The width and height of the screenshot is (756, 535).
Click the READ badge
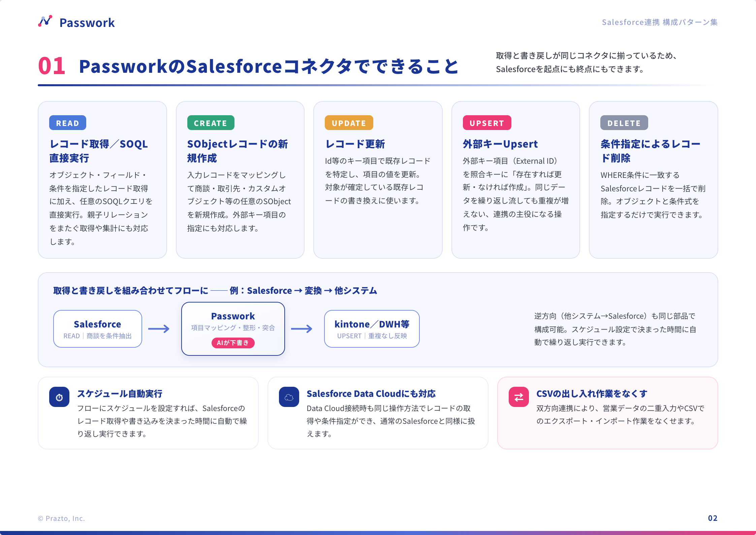coord(68,123)
